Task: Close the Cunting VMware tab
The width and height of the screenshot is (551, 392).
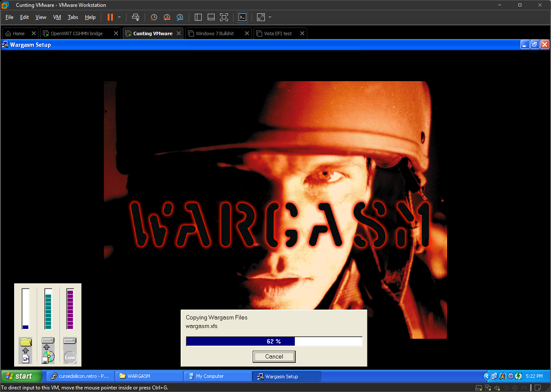Action: pos(179,33)
